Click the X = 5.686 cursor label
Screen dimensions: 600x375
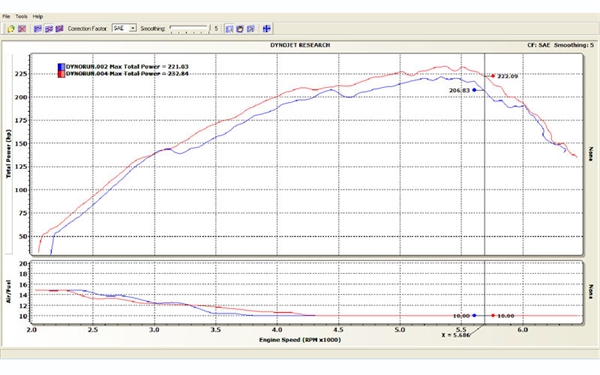coord(456,335)
